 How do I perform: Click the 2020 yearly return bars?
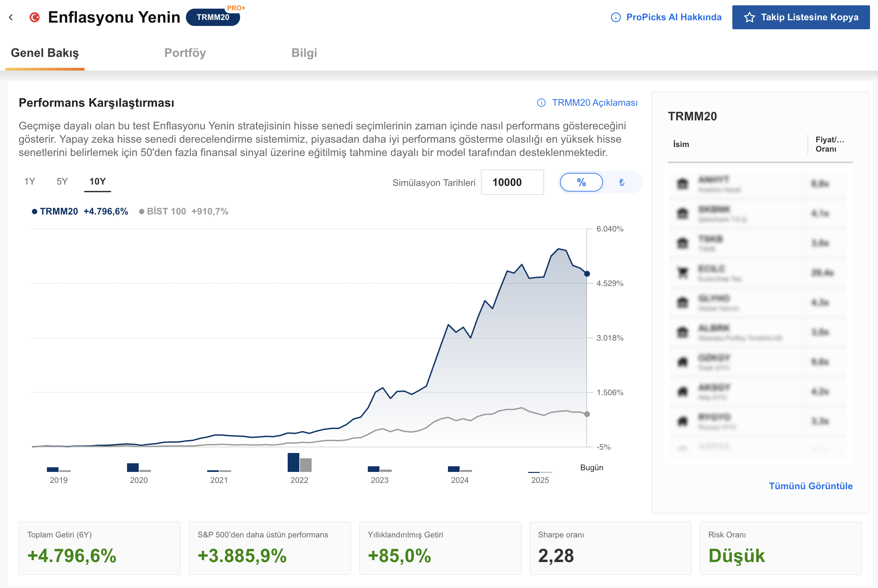click(139, 467)
